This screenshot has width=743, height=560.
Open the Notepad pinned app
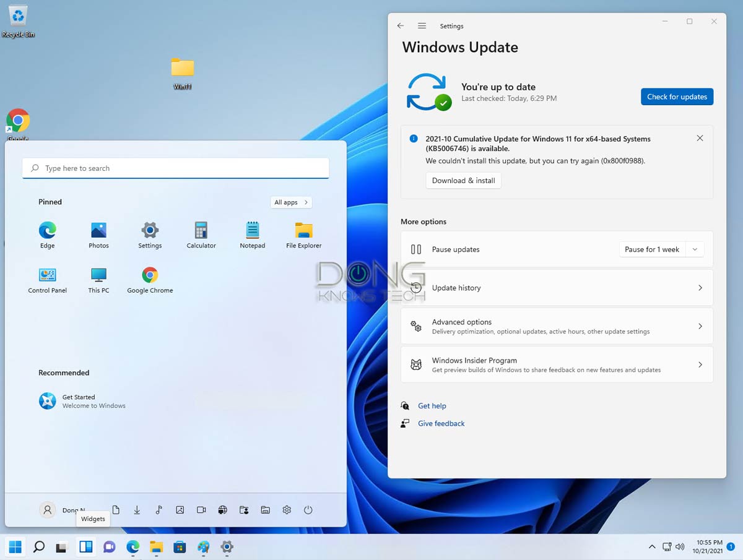[252, 235]
